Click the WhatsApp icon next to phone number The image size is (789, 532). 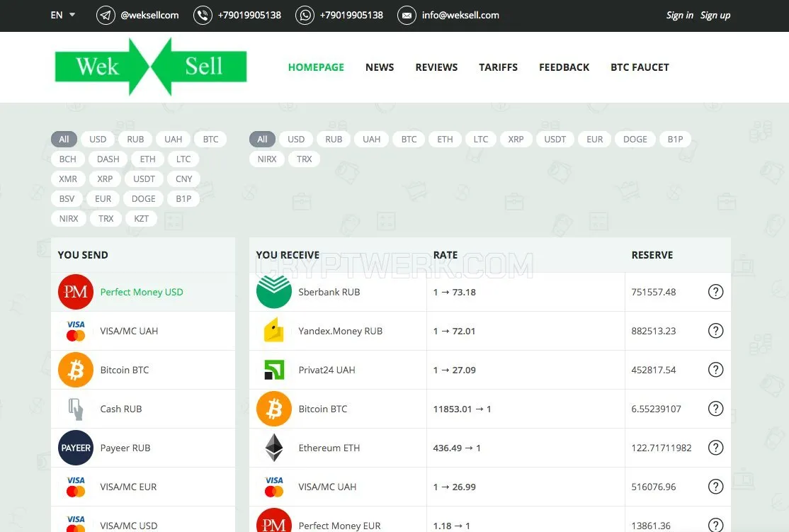[x=305, y=15]
